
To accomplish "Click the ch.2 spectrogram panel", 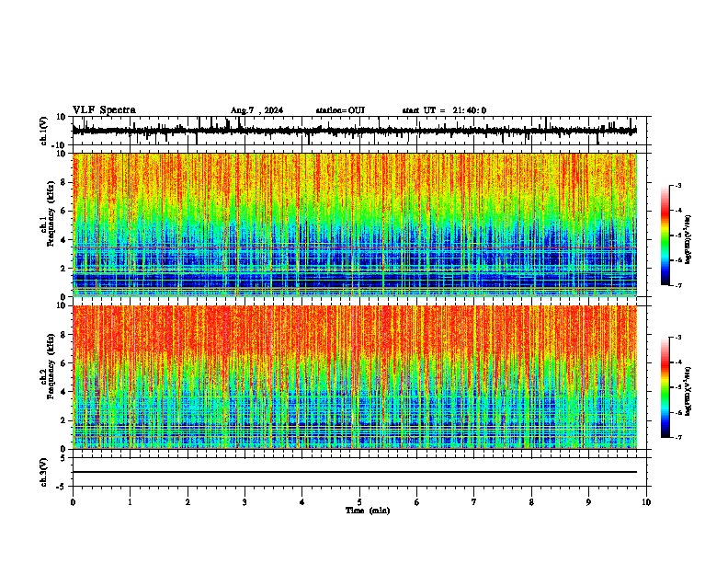I will [x=355, y=377].
